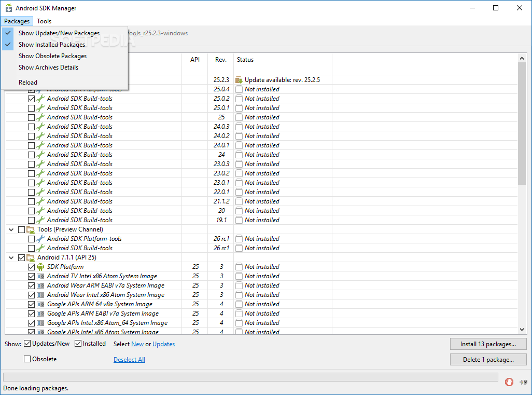Click wrench icon of Build-tools rev 23.0.2

(x=40, y=173)
